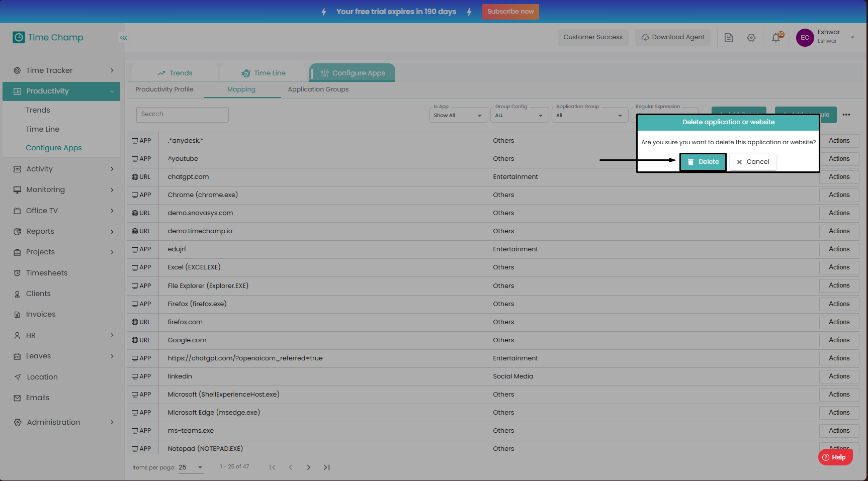Viewport: 868px width, 481px height.
Task: Click the Projects briefcase icon
Action: 17,252
